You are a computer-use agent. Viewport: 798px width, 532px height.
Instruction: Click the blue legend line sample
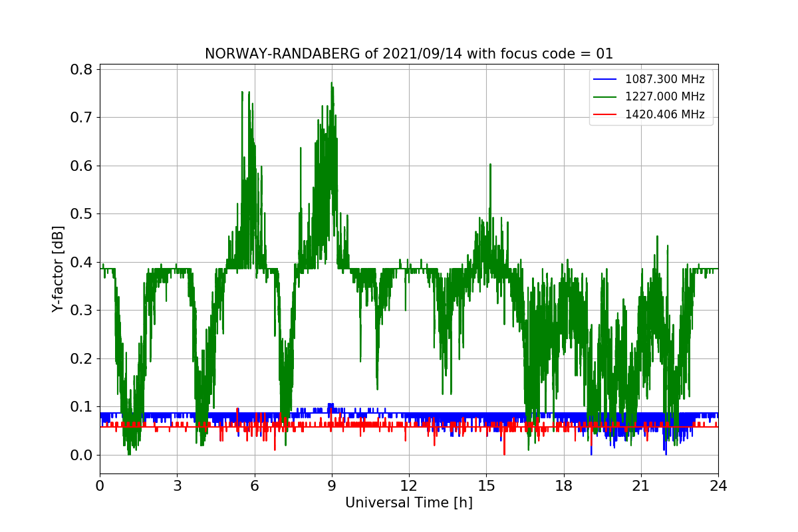605,79
